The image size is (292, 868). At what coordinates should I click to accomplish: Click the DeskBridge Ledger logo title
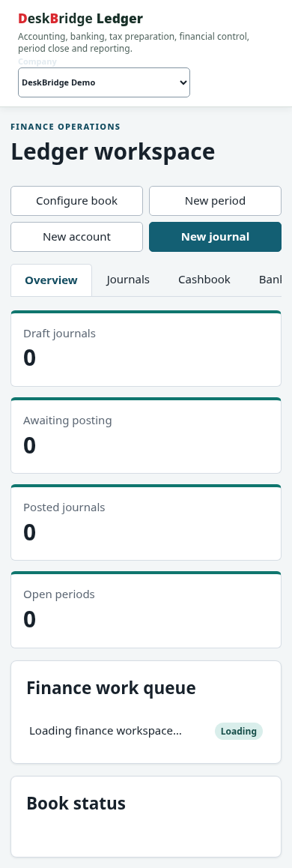point(81,19)
